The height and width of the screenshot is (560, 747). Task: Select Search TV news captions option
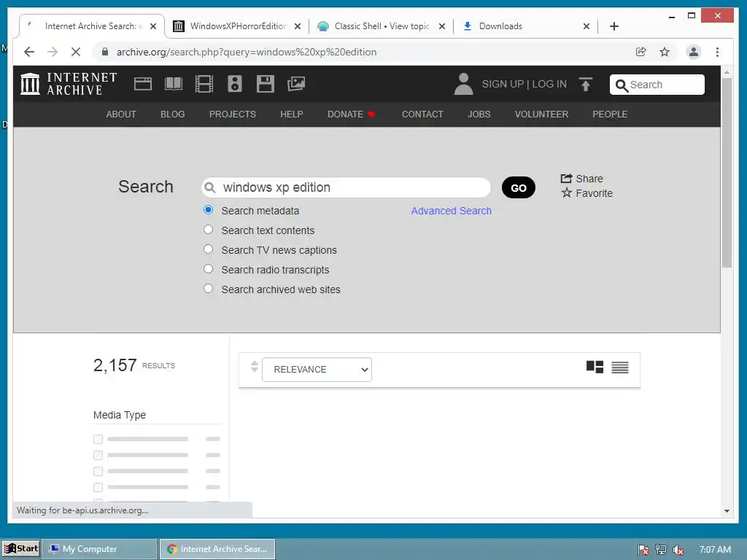click(x=208, y=249)
